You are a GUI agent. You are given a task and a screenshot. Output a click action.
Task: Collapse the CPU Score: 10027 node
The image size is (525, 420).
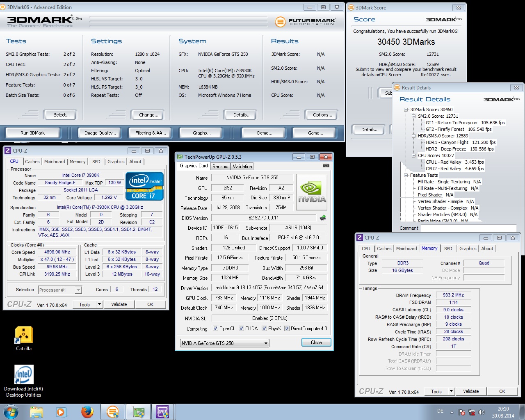click(x=413, y=155)
